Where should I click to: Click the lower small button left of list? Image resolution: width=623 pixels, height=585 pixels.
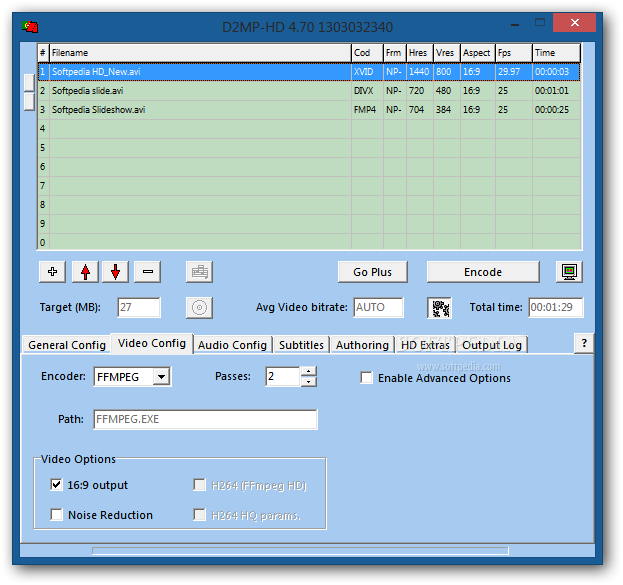tap(29, 101)
